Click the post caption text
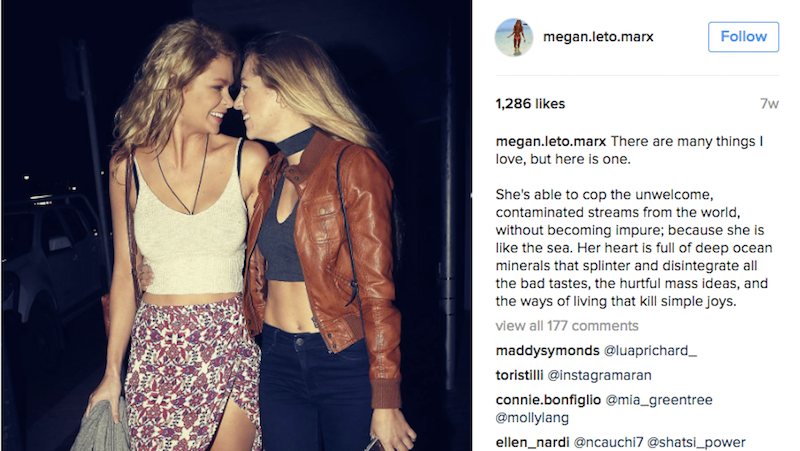Screen dimensions: 800x451 (634, 221)
